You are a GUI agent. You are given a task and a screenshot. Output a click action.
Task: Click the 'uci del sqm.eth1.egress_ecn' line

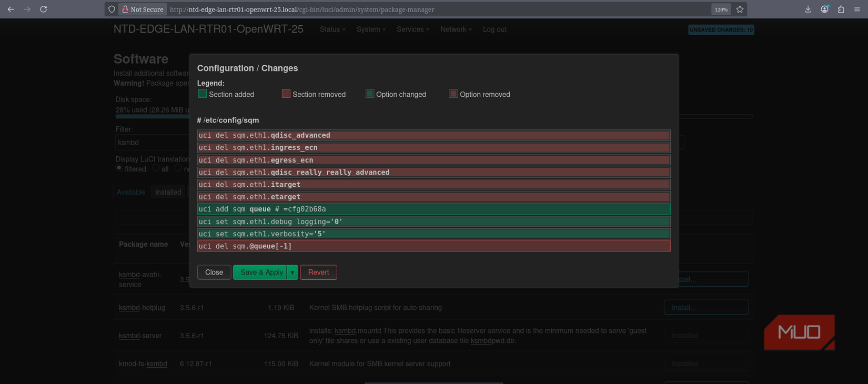coord(434,160)
